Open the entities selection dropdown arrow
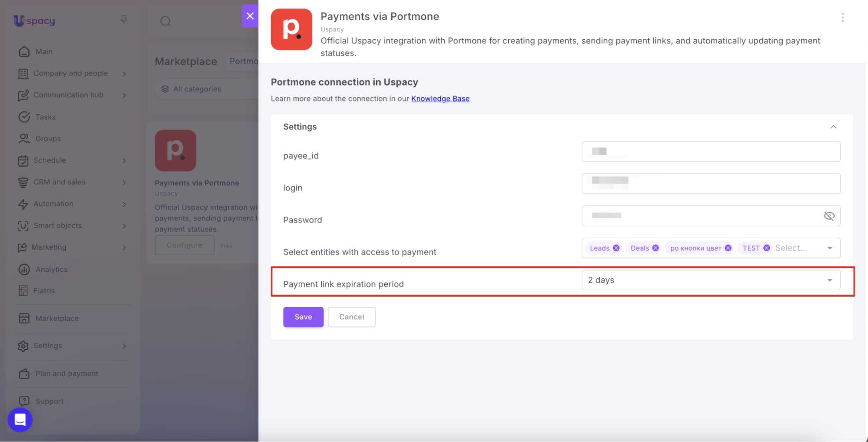 click(830, 248)
